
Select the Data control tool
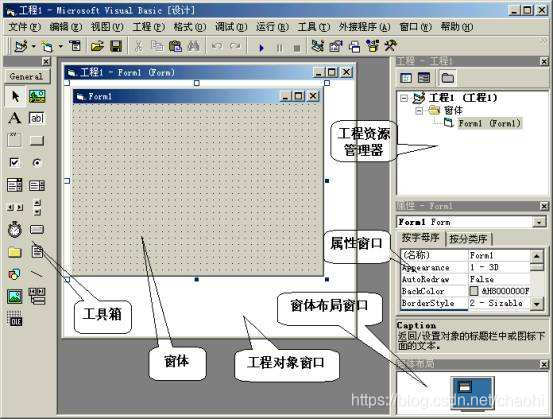point(37,296)
